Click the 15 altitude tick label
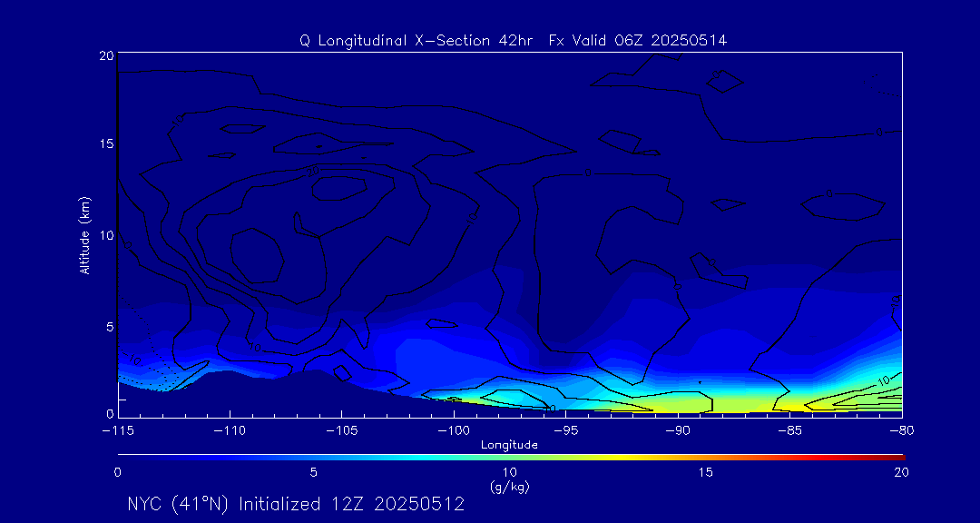 pos(105,143)
